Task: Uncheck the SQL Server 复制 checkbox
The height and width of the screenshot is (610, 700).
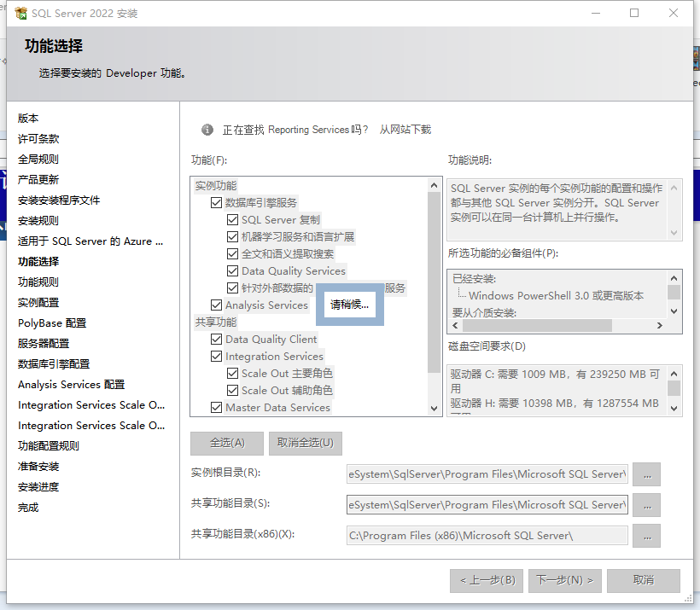Action: [232, 219]
